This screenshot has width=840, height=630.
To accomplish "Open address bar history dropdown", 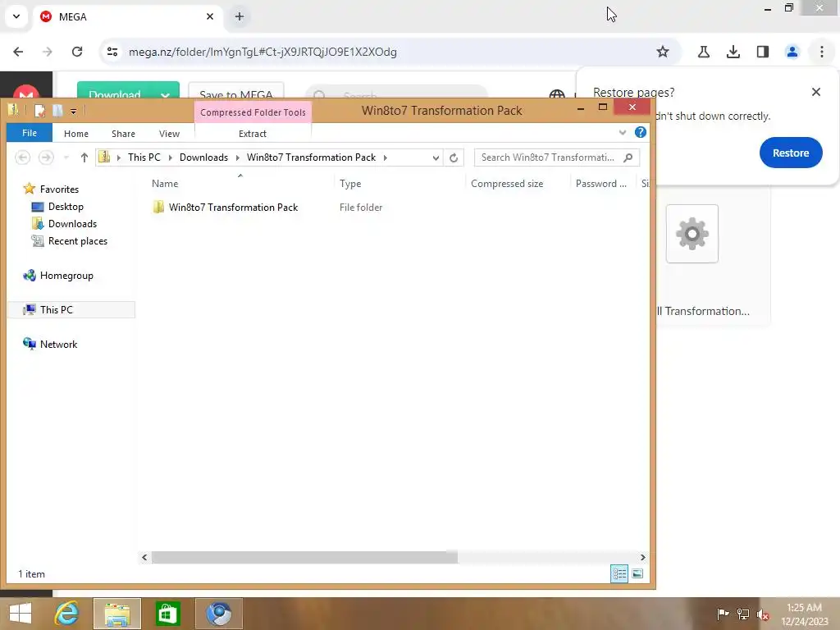I will pos(436,157).
